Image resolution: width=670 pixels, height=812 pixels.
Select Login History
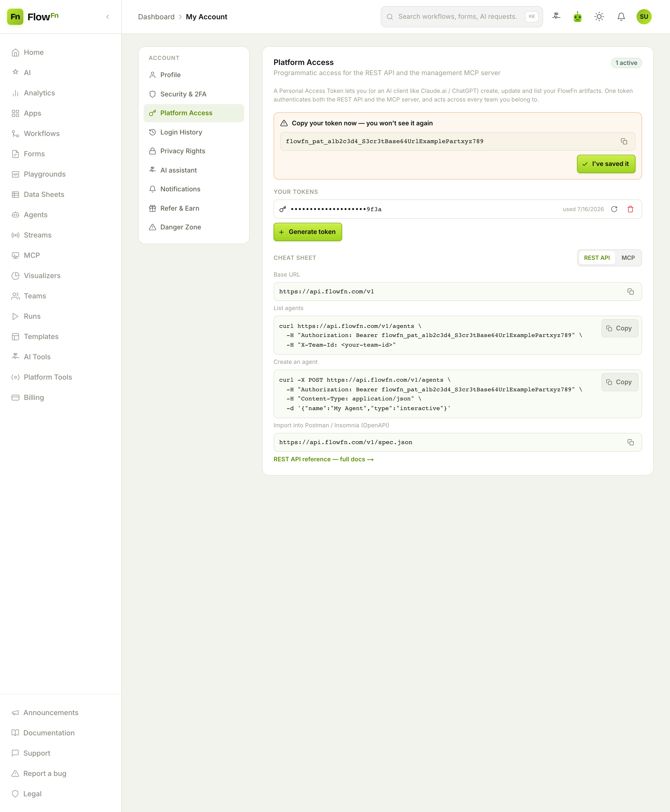pyautogui.click(x=194, y=132)
